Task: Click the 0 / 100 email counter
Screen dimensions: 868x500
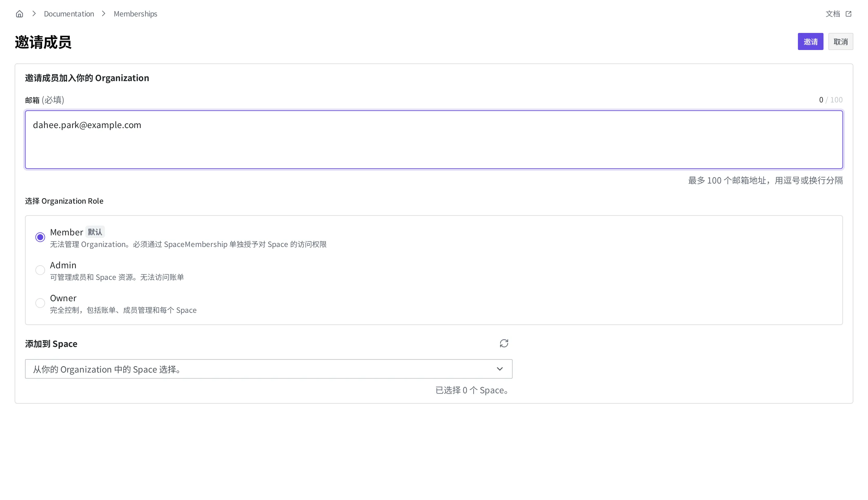Action: (x=831, y=100)
